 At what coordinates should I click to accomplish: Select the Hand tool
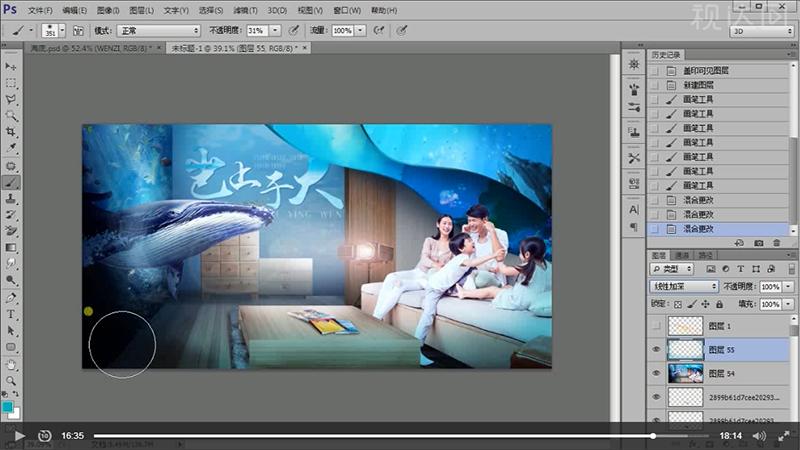[11, 363]
